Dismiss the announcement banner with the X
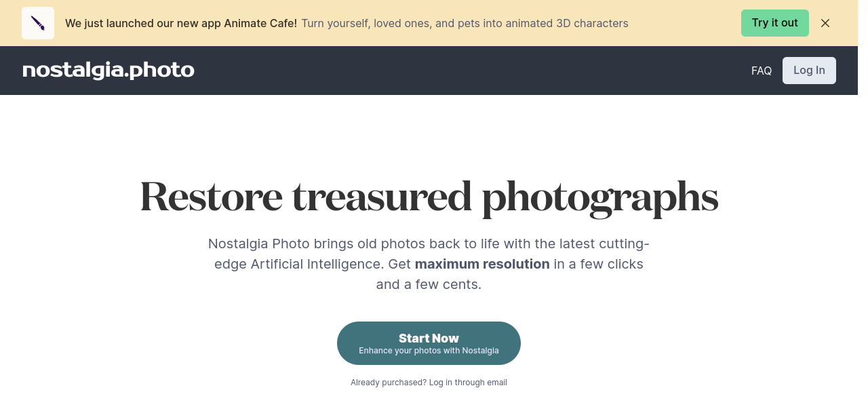Viewport: 868px width, 407px height. (x=825, y=23)
